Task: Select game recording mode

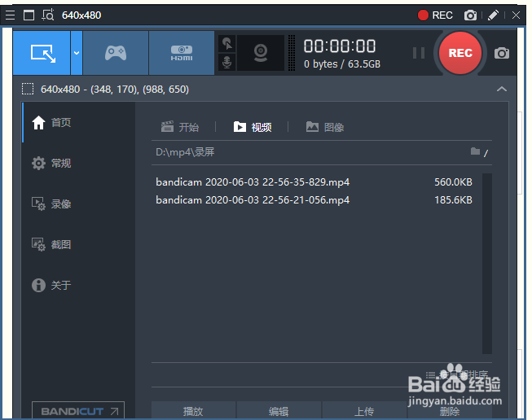Action: (x=116, y=53)
